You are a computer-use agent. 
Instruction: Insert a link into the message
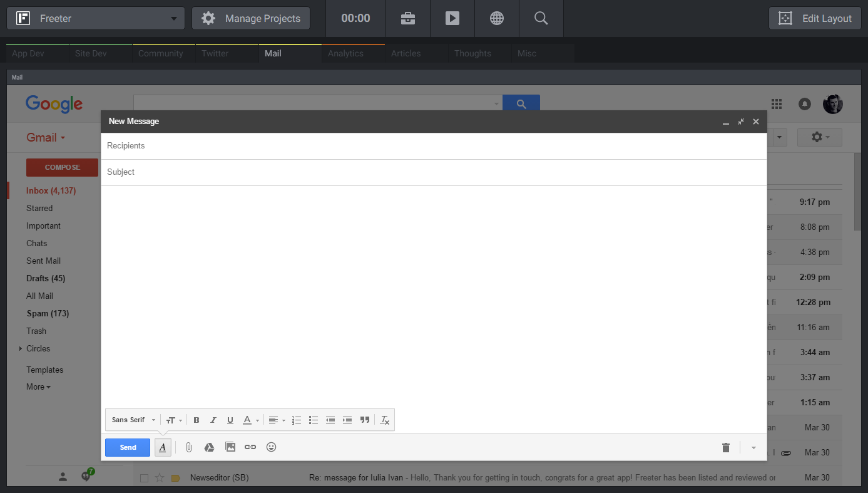(x=250, y=447)
